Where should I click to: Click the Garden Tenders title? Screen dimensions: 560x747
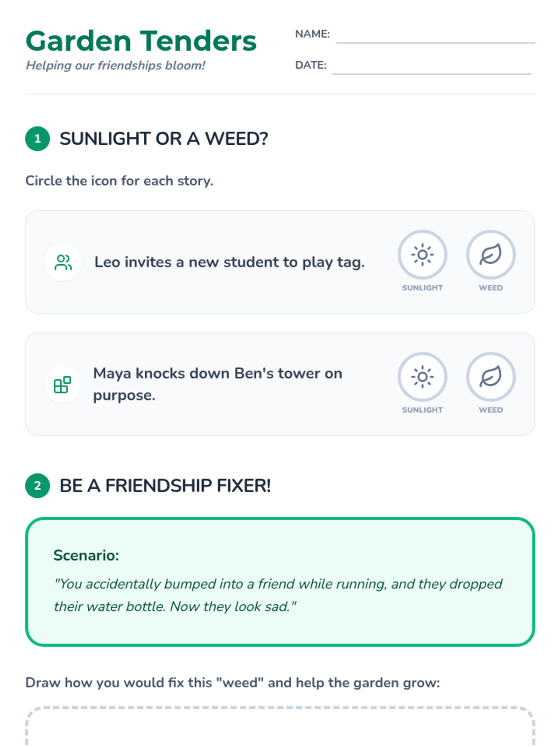141,41
